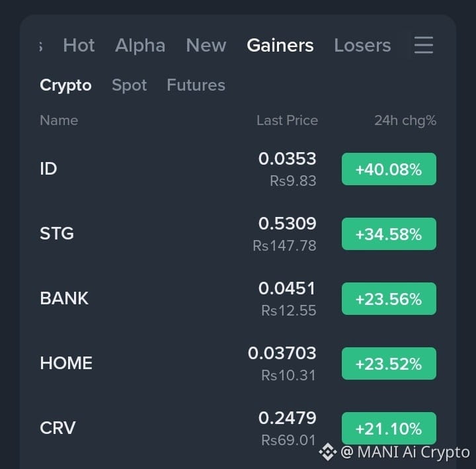This screenshot has height=469, width=476.
Task: Sort by the Name column header
Action: pos(59,120)
